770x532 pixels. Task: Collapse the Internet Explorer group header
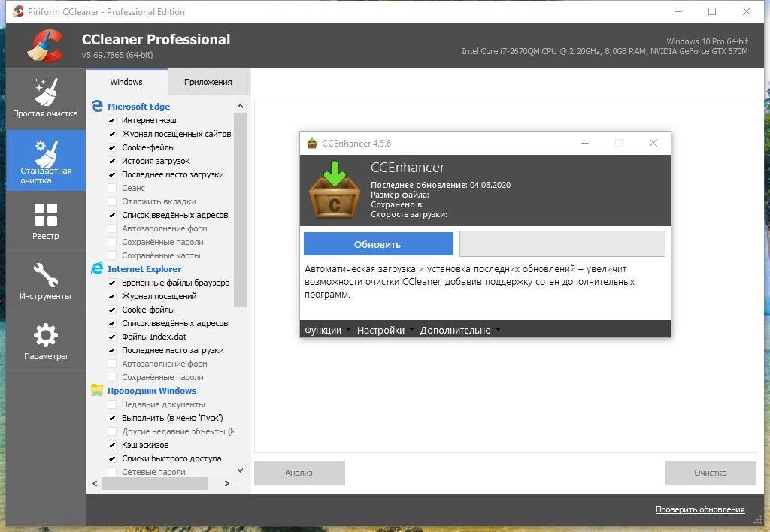click(x=144, y=269)
